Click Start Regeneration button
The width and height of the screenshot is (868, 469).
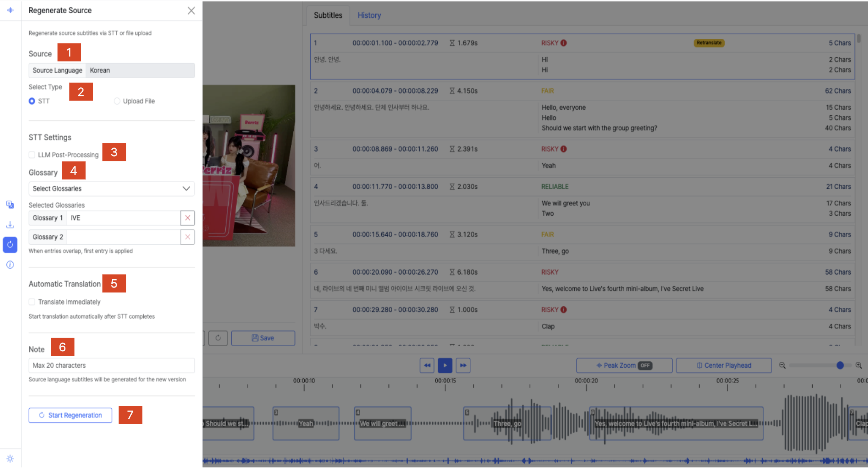pyautogui.click(x=70, y=415)
